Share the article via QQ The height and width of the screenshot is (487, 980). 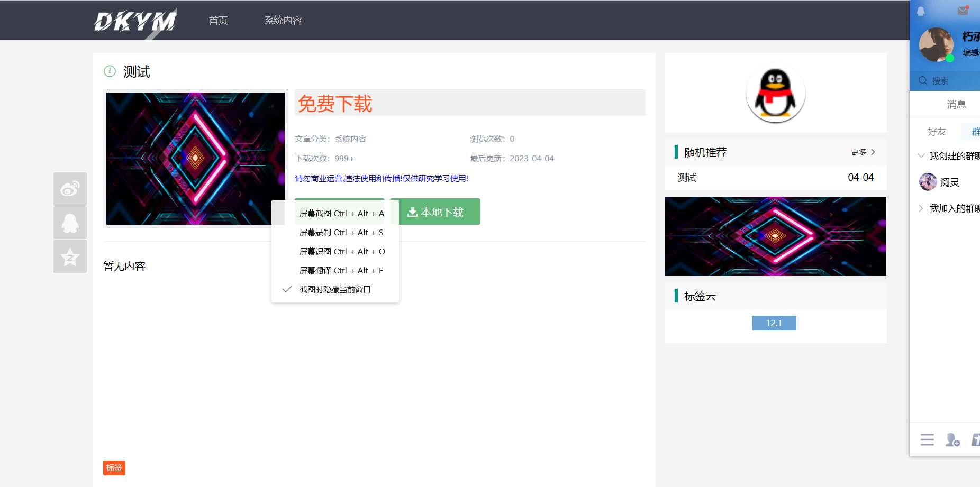pos(70,222)
